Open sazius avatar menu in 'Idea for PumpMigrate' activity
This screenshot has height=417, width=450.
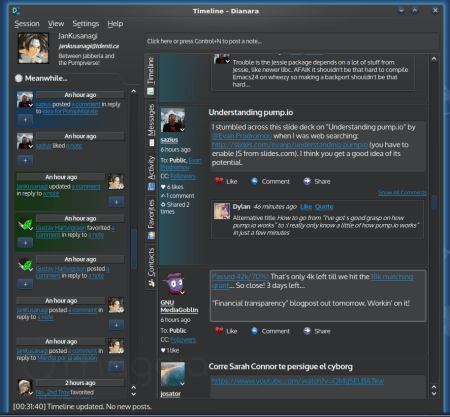[25, 100]
